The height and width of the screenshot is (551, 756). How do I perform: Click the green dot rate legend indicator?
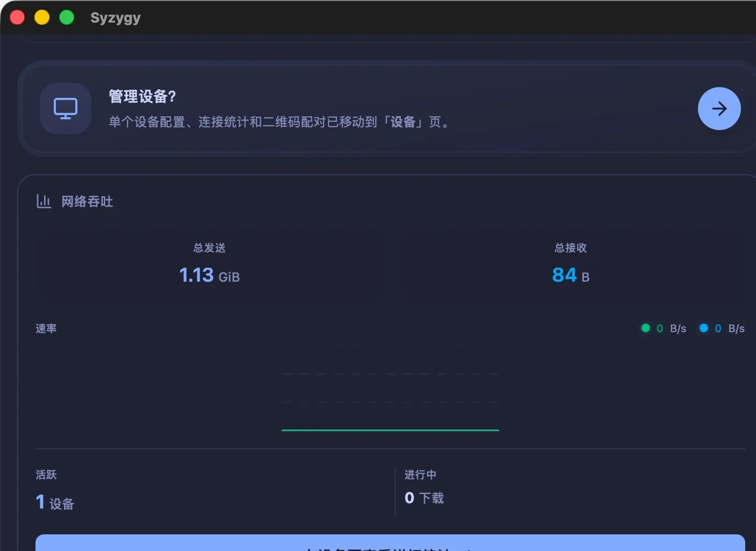tap(646, 328)
